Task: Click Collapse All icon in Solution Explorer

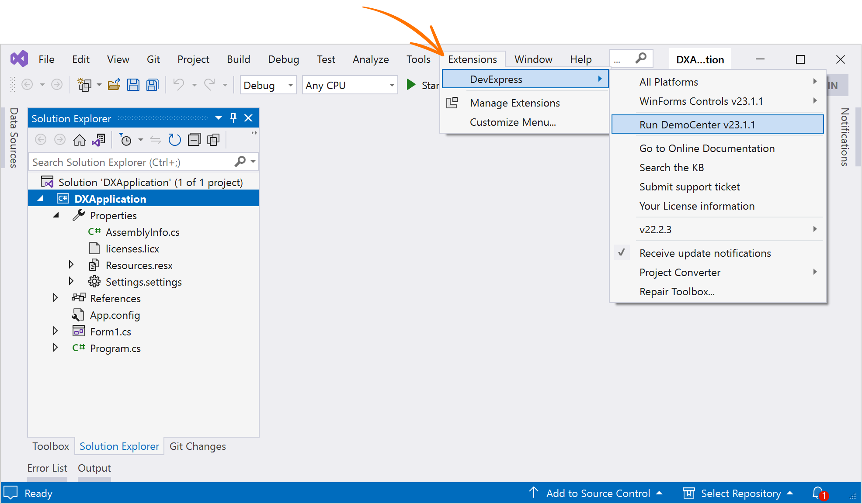Action: pos(194,140)
